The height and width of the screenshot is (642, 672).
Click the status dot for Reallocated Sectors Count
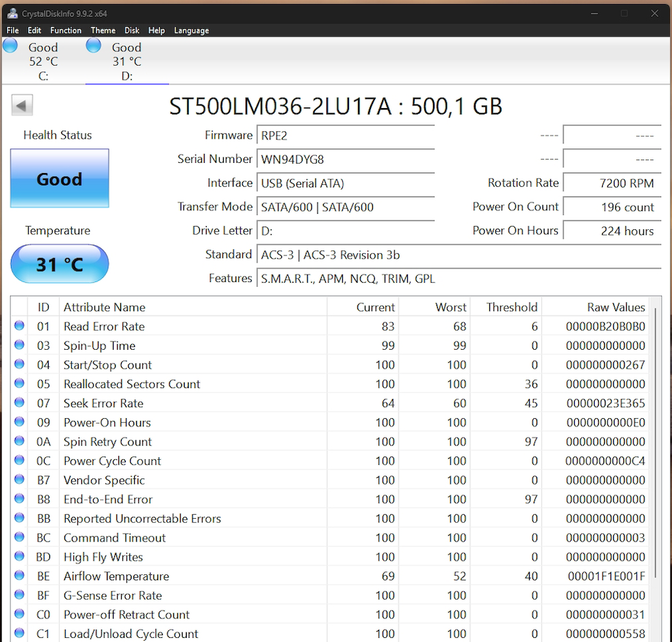(x=19, y=383)
